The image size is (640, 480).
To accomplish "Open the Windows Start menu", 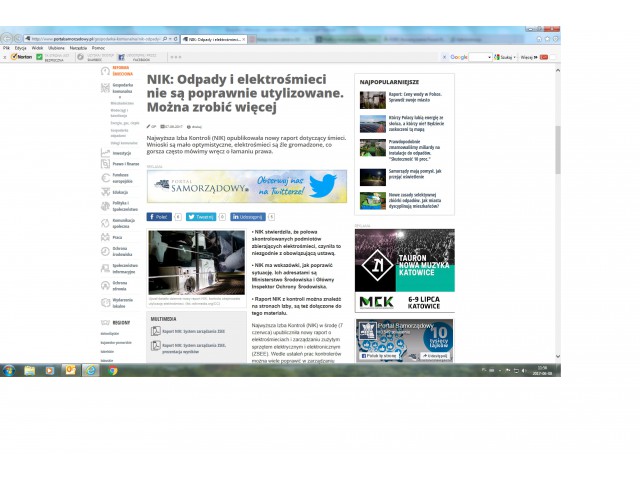I will tap(8, 370).
